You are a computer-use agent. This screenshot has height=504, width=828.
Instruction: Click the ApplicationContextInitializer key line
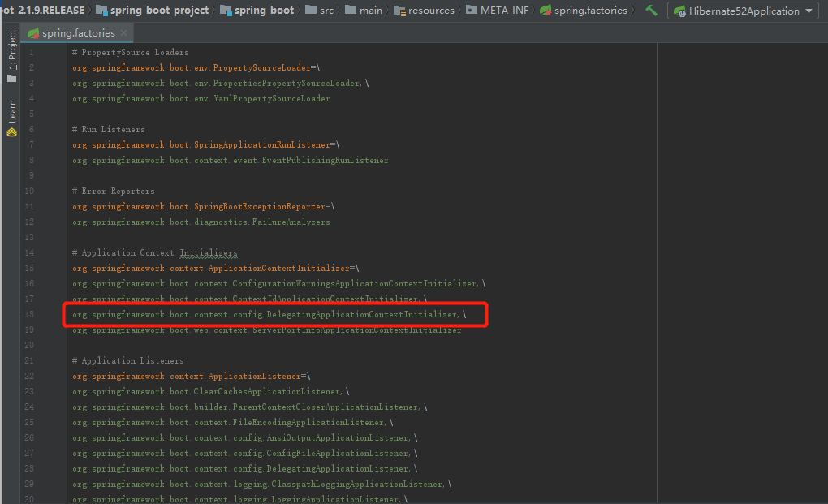pyautogui.click(x=216, y=268)
